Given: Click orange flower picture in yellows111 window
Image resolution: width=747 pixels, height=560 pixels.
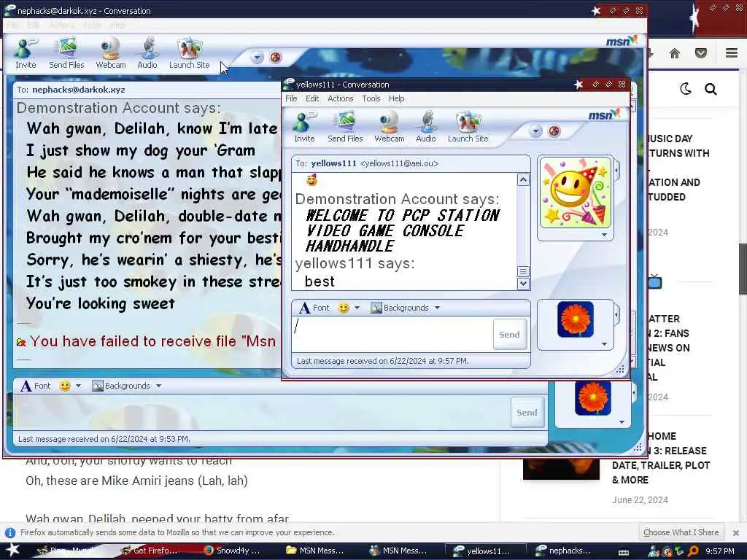Looking at the screenshot, I should tap(575, 319).
